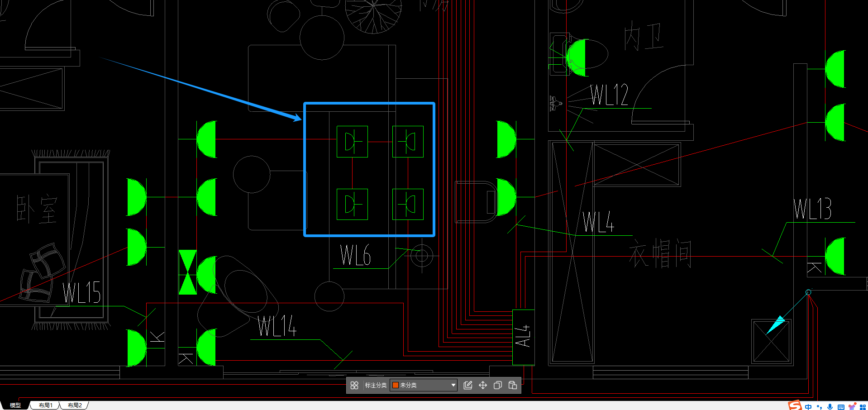Open the Sogou skin shirt icon
The image size is (868, 410).
coord(852,406)
